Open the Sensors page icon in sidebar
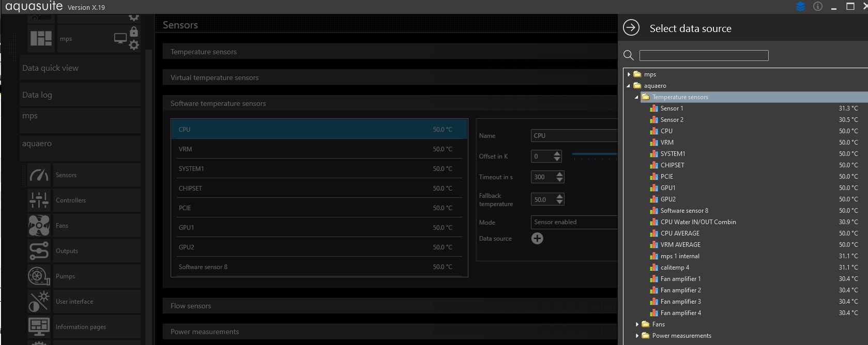The width and height of the screenshot is (868, 345). coord(39,175)
